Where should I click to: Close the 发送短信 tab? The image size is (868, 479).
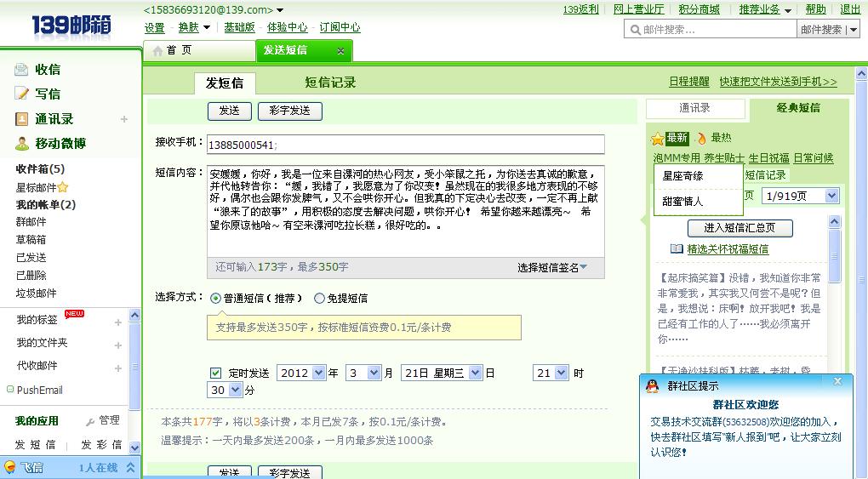point(340,51)
